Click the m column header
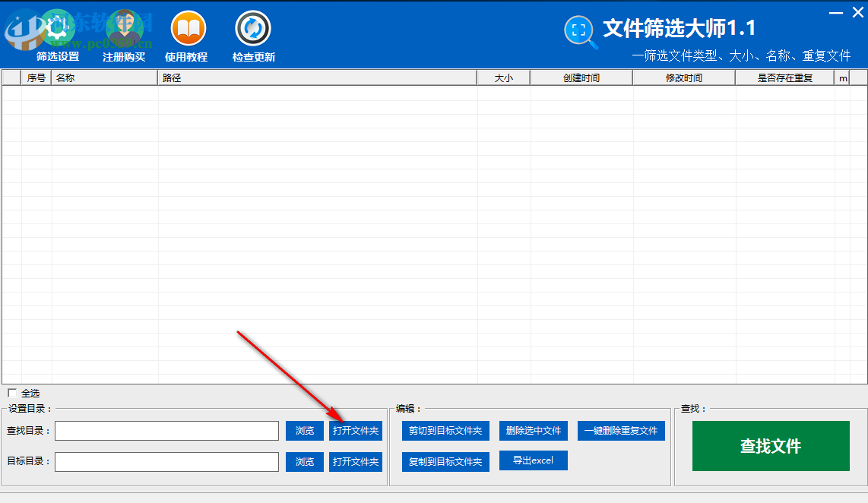This screenshot has width=868, height=503. point(842,78)
